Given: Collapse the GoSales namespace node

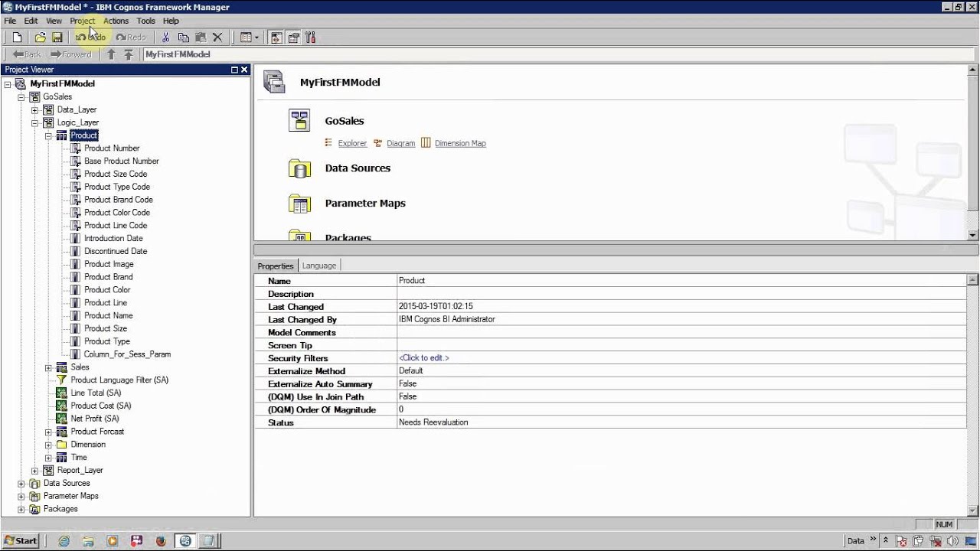Looking at the screenshot, I should point(21,97).
